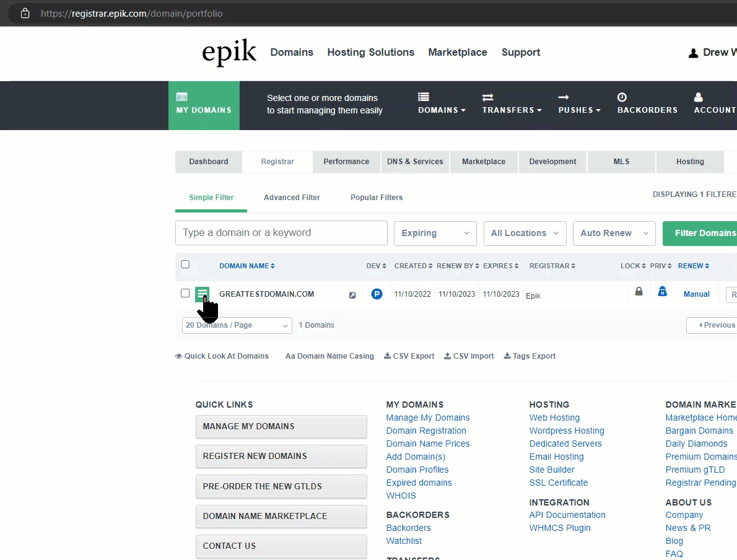The image size is (737, 560).
Task: Switch to the Hosting tab
Action: pyautogui.click(x=690, y=162)
